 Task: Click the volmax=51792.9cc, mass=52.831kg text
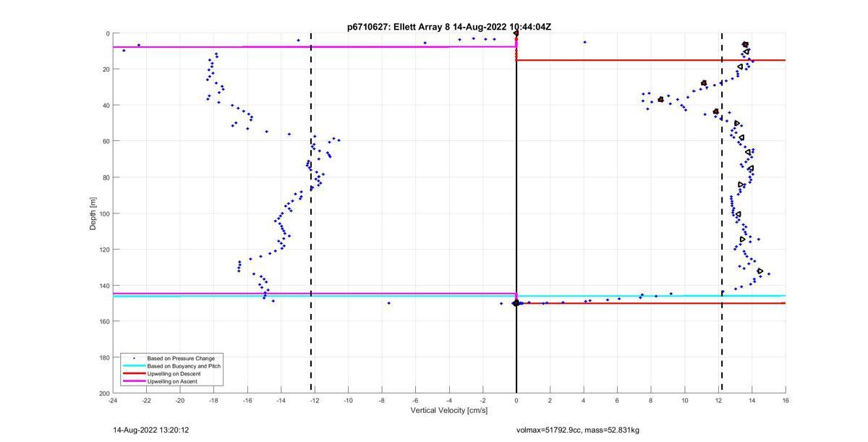578,430
